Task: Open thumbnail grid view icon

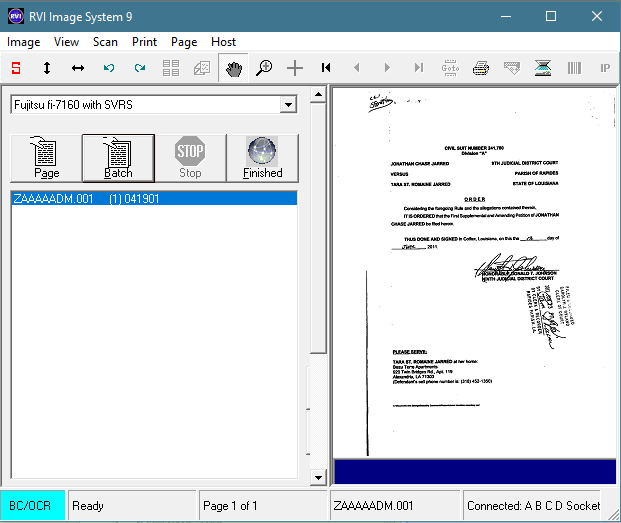Action: click(171, 68)
